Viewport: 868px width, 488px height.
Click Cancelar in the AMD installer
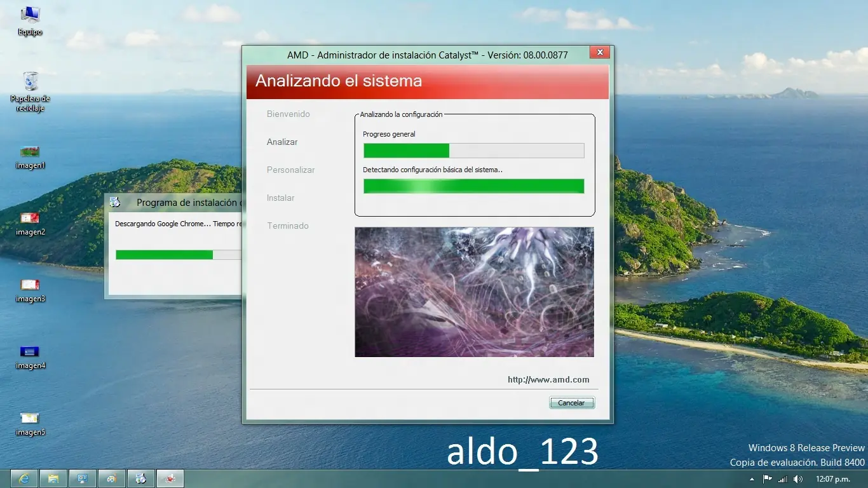point(572,403)
